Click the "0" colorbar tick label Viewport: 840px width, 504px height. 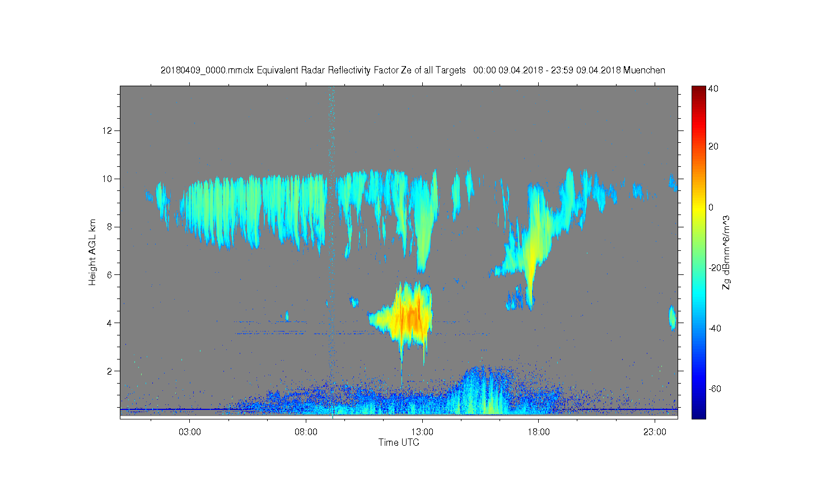(711, 207)
